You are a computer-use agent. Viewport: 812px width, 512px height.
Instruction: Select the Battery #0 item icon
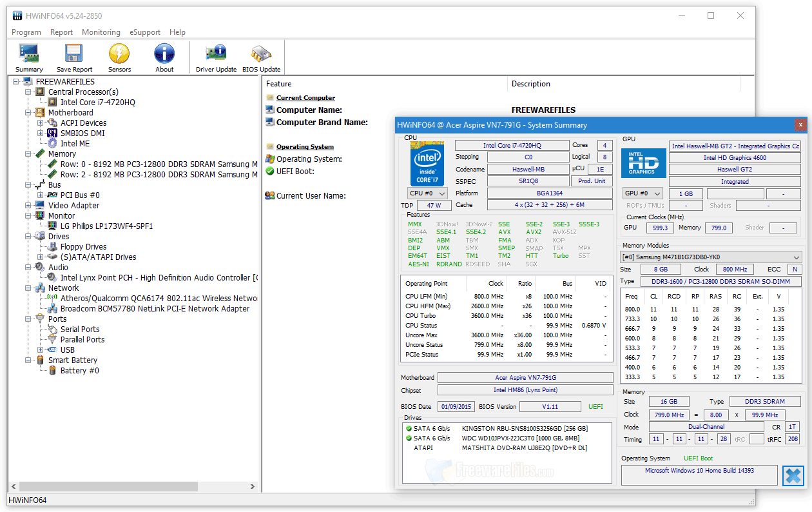pyautogui.click(x=52, y=370)
